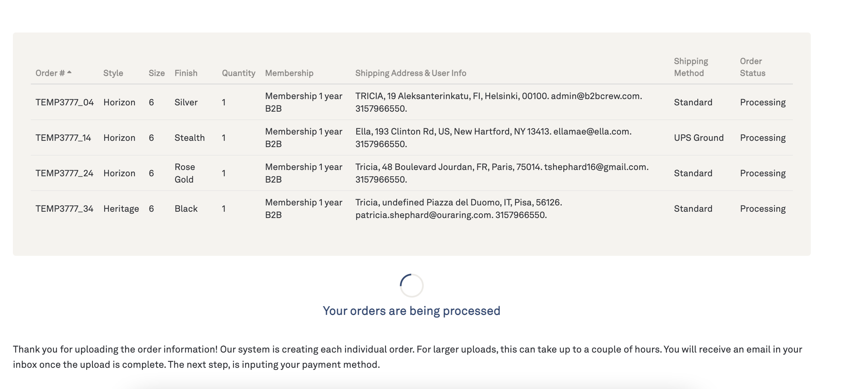868x389 pixels.
Task: Select the Finish column header
Action: pos(186,73)
